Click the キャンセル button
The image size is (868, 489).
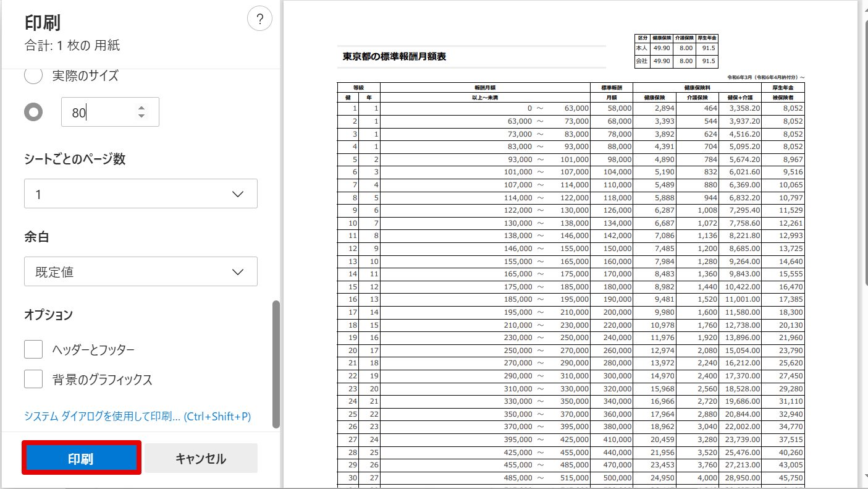pos(201,459)
